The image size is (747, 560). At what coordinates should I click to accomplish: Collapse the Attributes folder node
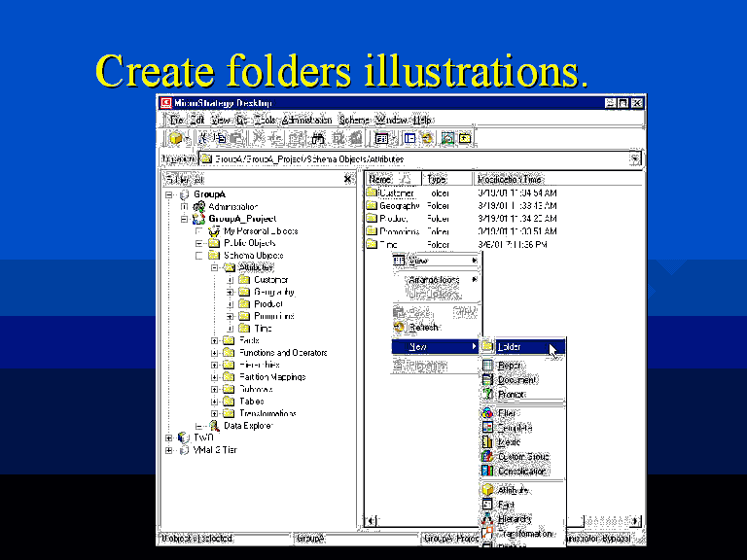214,266
